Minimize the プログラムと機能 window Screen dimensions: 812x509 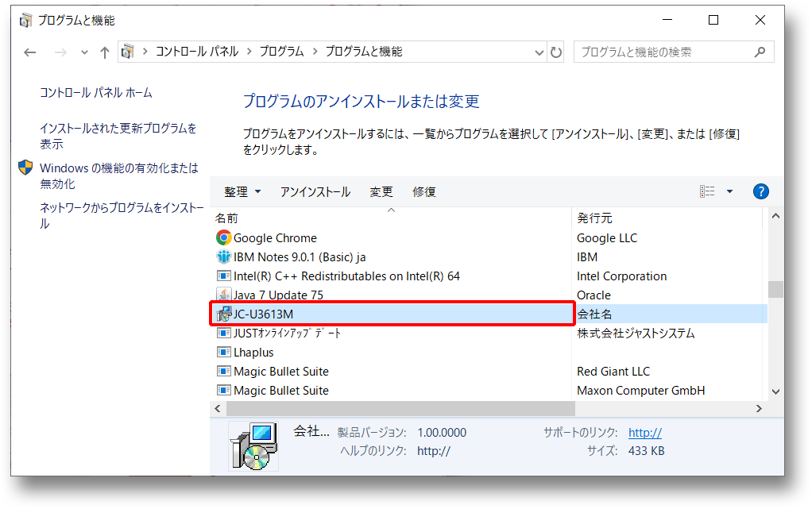point(667,20)
